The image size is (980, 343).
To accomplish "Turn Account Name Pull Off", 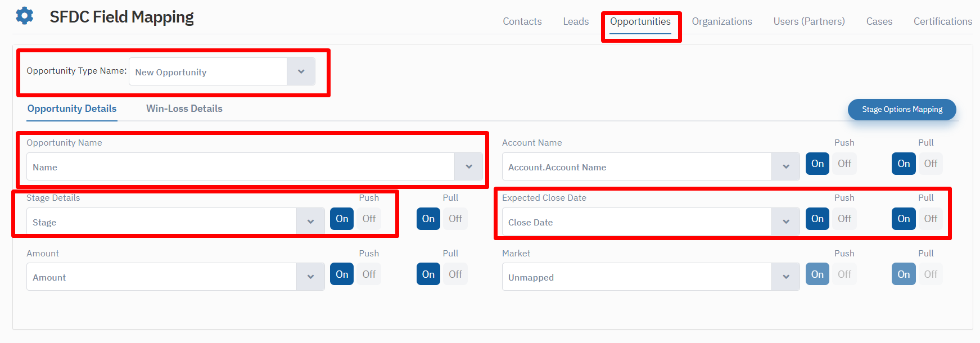I will coord(931,164).
